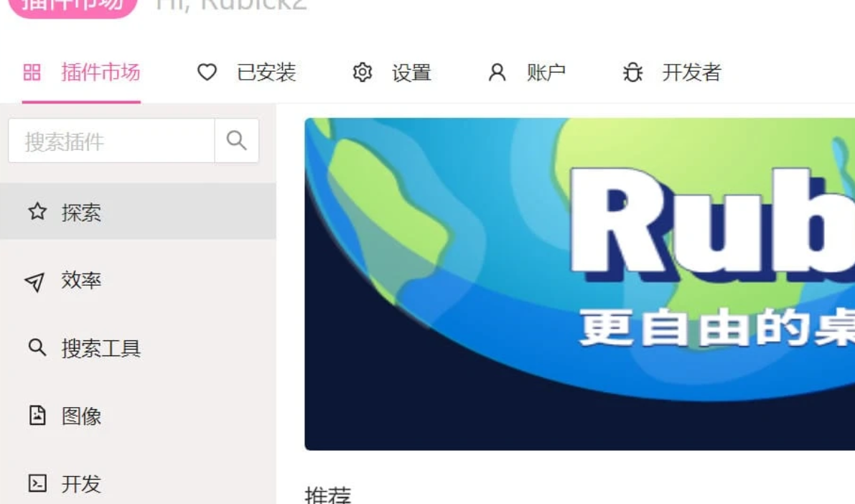Select the 效率 category

[x=138, y=280]
